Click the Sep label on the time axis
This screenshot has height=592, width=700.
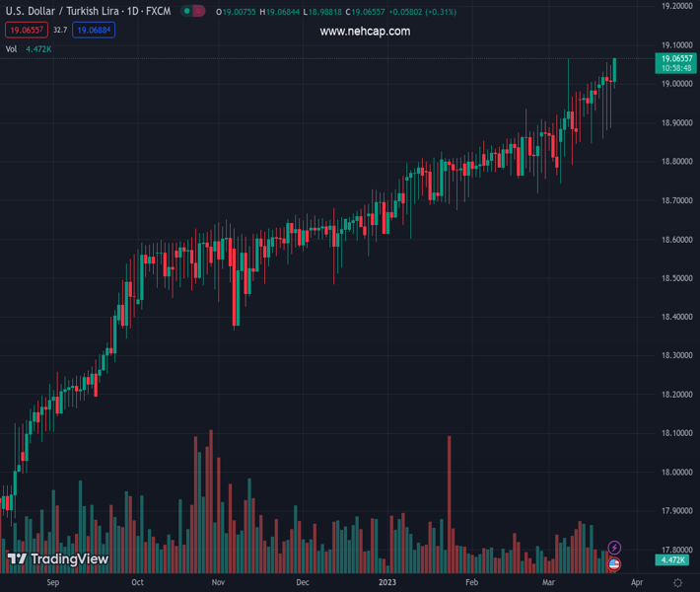[53, 583]
